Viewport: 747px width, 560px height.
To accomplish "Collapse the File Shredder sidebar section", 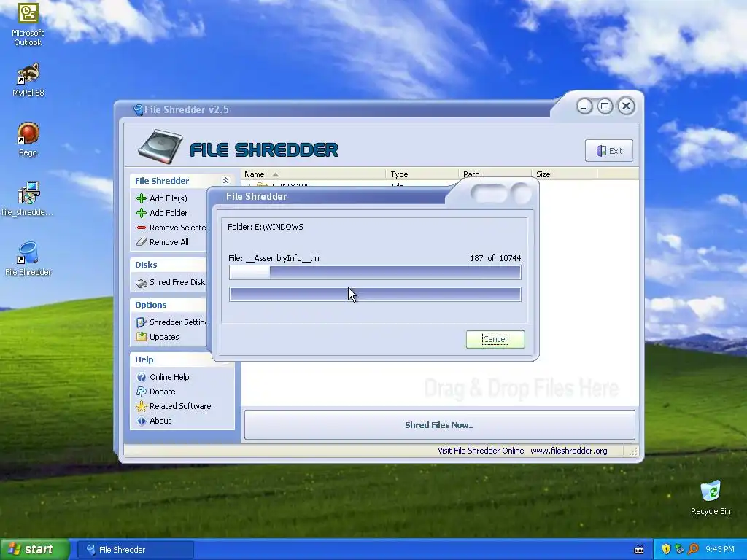I will [226, 181].
